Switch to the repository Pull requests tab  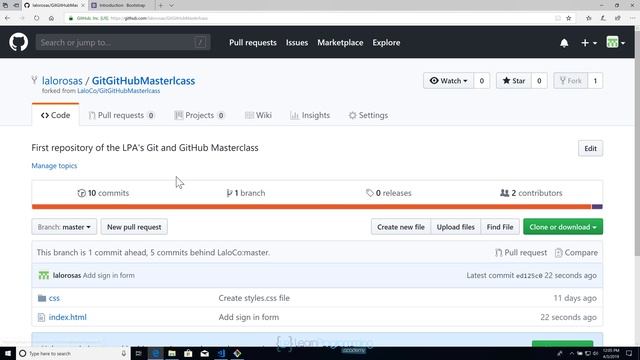click(121, 115)
